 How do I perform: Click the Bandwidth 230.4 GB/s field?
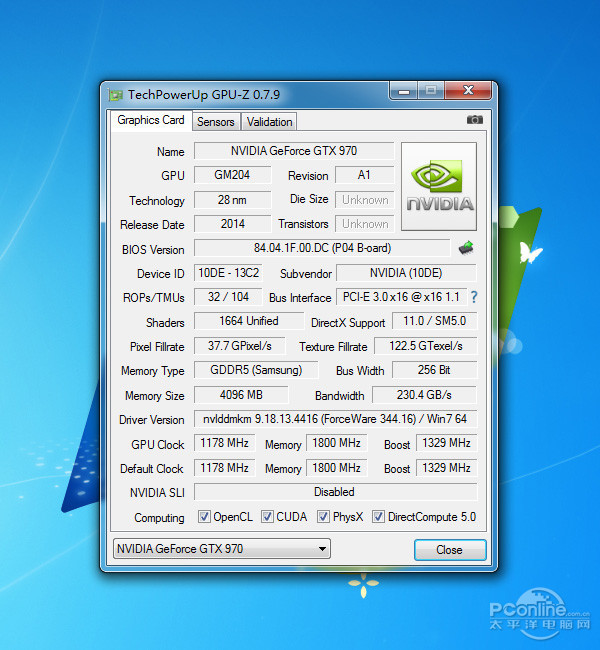pyautogui.click(x=425, y=395)
